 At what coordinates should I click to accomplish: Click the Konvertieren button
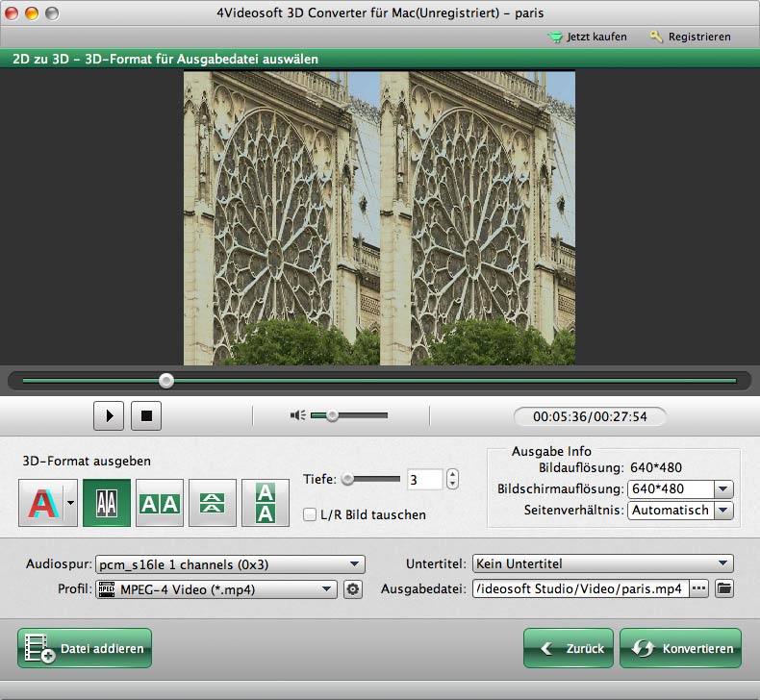point(681,648)
